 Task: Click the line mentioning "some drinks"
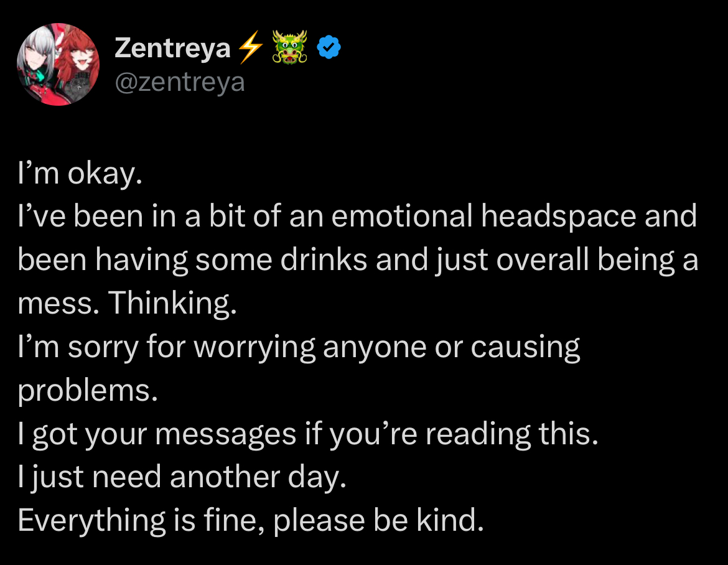pos(357,260)
